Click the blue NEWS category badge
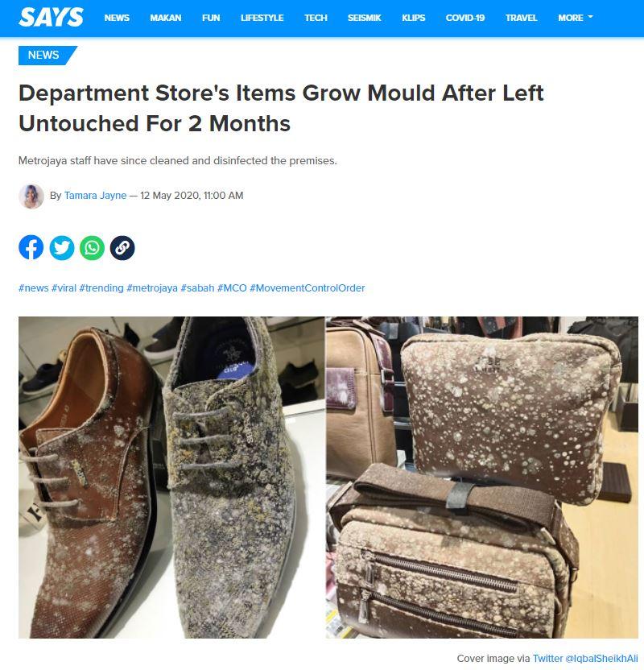This screenshot has height=670, width=644. coord(45,55)
